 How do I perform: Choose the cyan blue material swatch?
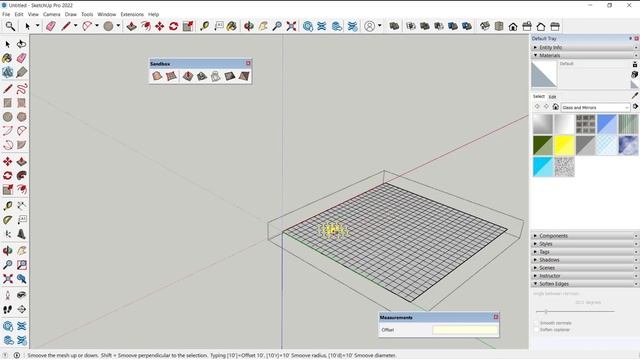coord(543,167)
